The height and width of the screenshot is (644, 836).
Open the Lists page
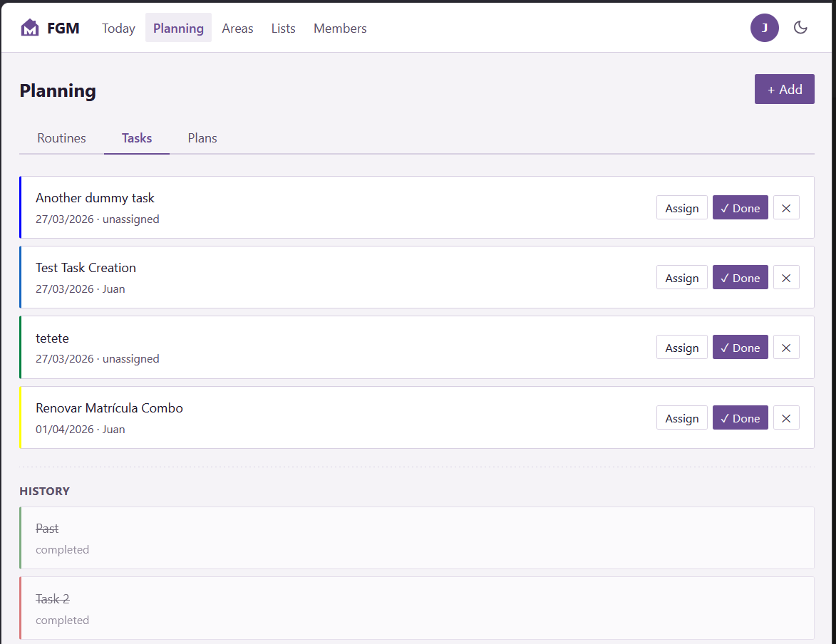[283, 28]
